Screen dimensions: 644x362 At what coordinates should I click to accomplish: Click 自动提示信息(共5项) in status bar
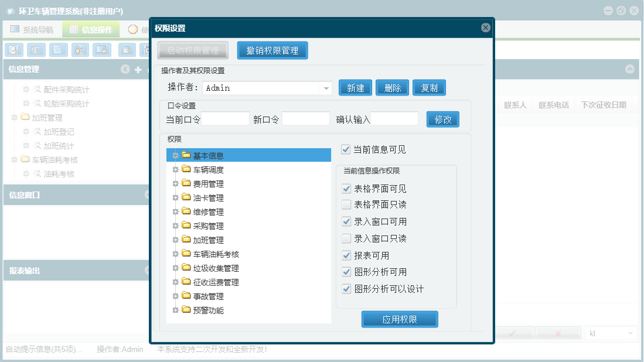(x=43, y=349)
